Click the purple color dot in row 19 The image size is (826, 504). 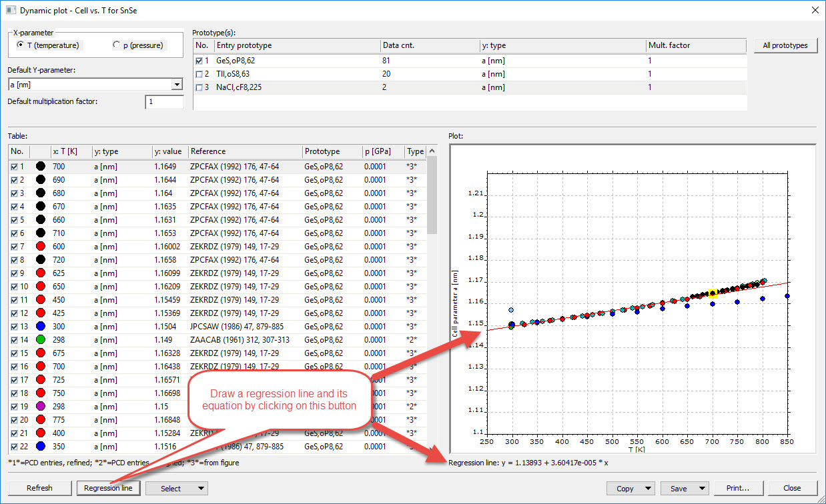(40, 407)
